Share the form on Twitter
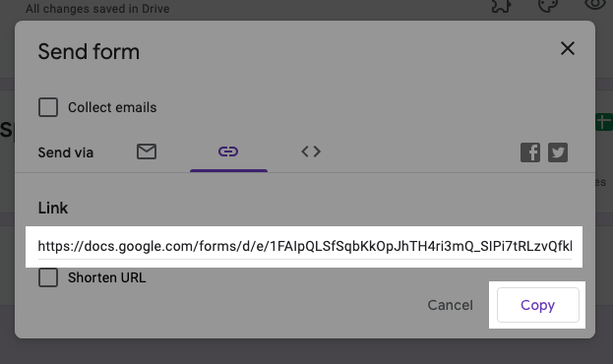The height and width of the screenshot is (364, 613). click(x=558, y=152)
